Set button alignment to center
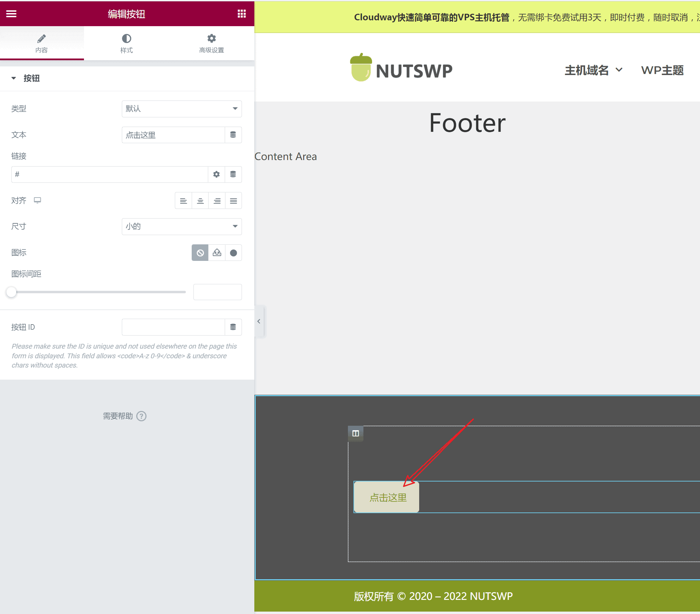 [200, 201]
